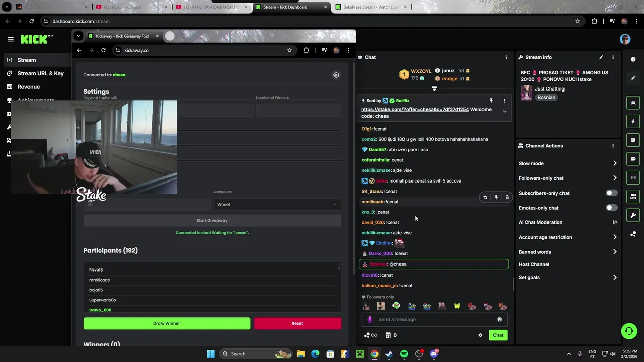Click Kickaway address bar URL
This screenshot has height=362, width=644.
[x=136, y=50]
